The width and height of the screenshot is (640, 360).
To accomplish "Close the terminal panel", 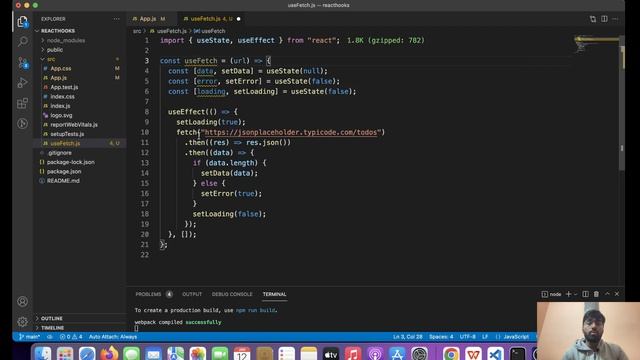I will [617, 294].
